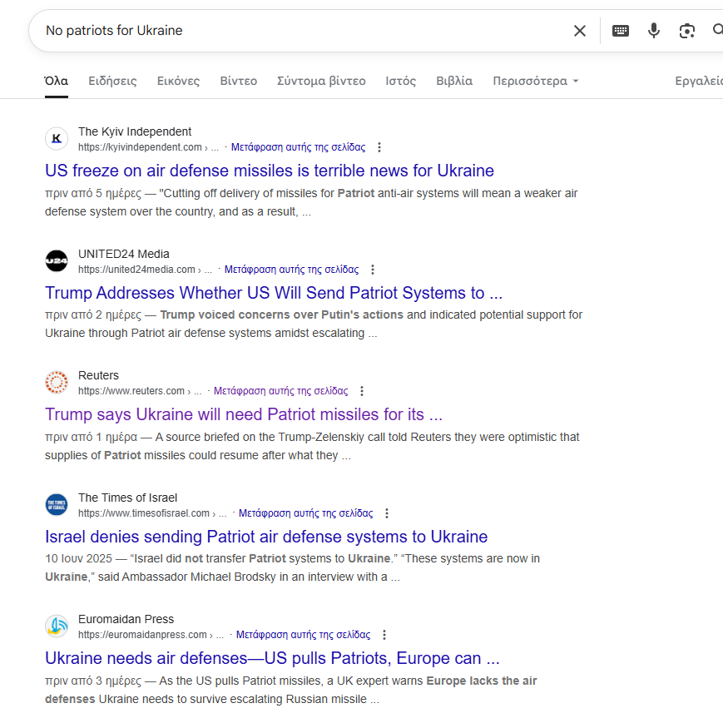Image resolution: width=723 pixels, height=728 pixels.
Task: Switch to the Σύντομα βίντεο tab
Action: [x=321, y=81]
